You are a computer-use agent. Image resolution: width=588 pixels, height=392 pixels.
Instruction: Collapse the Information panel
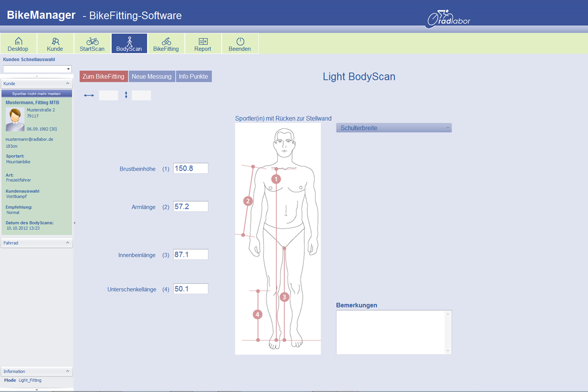(x=67, y=371)
